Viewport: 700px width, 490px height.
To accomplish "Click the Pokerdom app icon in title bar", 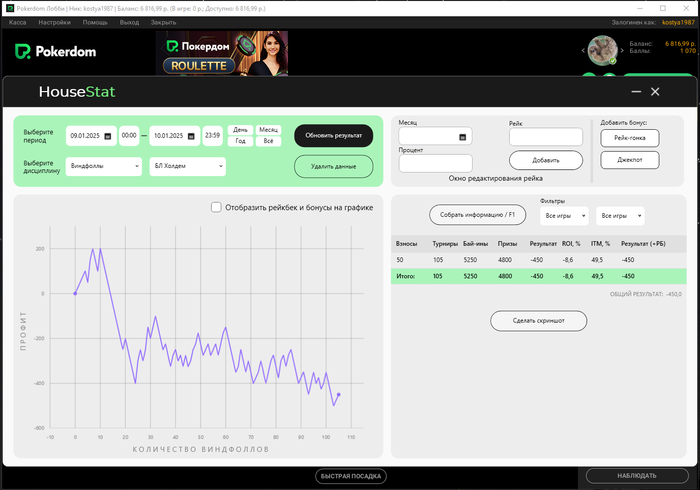I will click(10, 8).
